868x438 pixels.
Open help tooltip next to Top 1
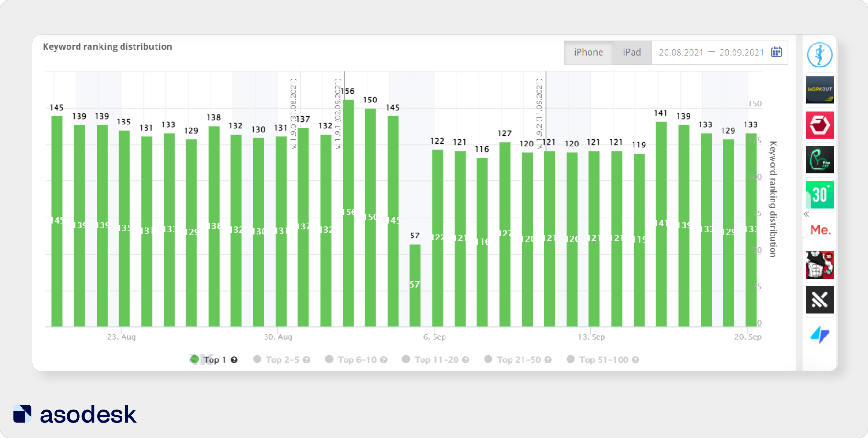(234, 360)
